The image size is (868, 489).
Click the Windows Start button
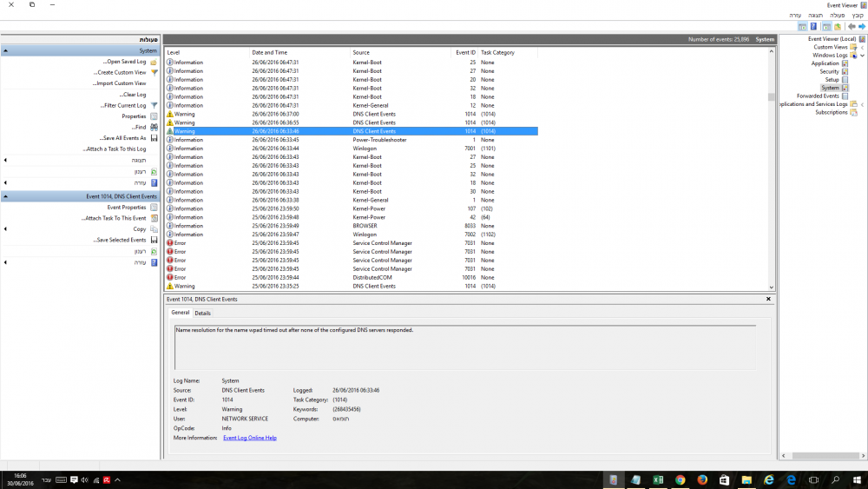[857, 480]
